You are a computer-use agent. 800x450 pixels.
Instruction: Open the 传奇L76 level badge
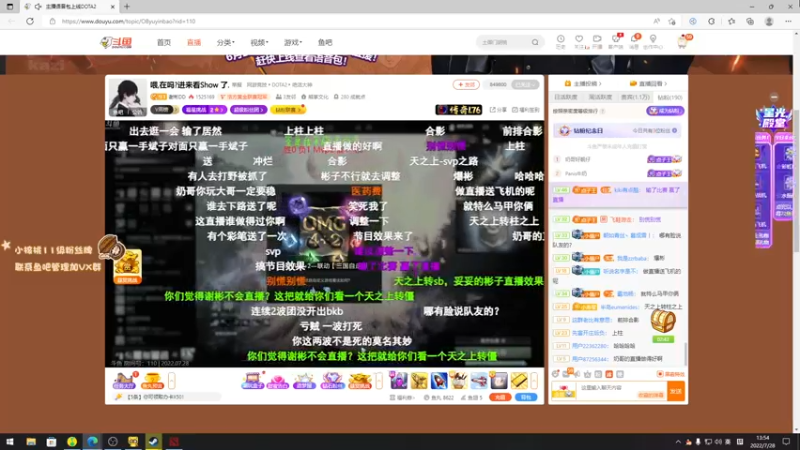[x=458, y=110]
